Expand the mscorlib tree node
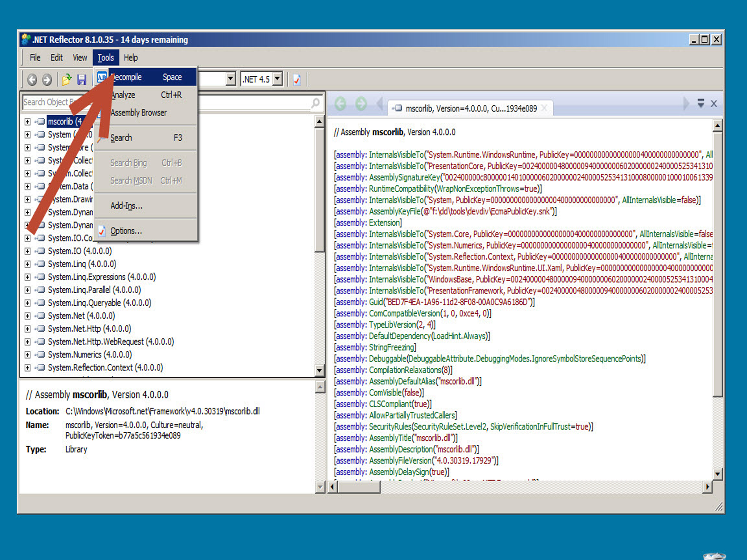The width and height of the screenshot is (747, 560). pyautogui.click(x=28, y=122)
